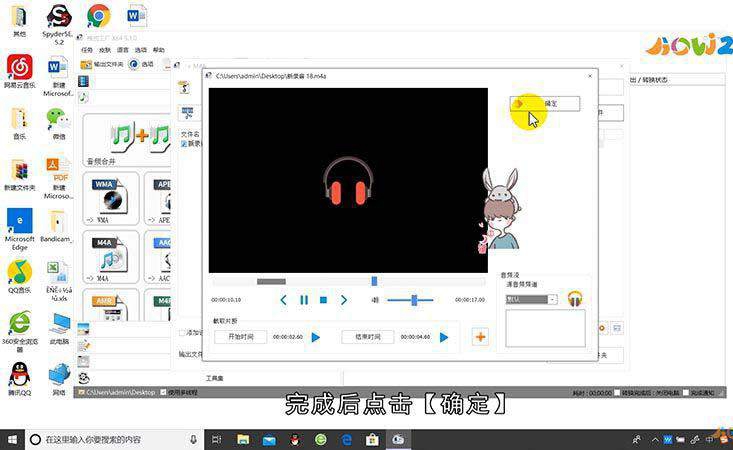
Task: Select the 音频合并 audio merge tile
Action: tap(127, 140)
